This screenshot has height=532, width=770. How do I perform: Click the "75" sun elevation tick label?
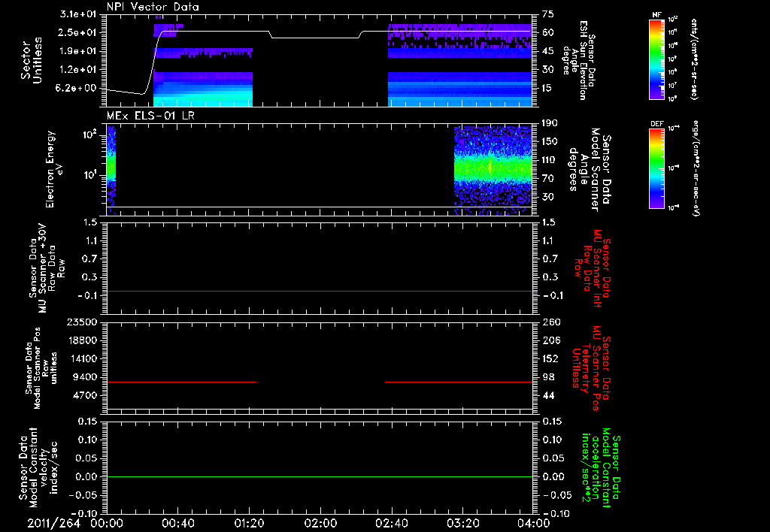[x=548, y=14]
